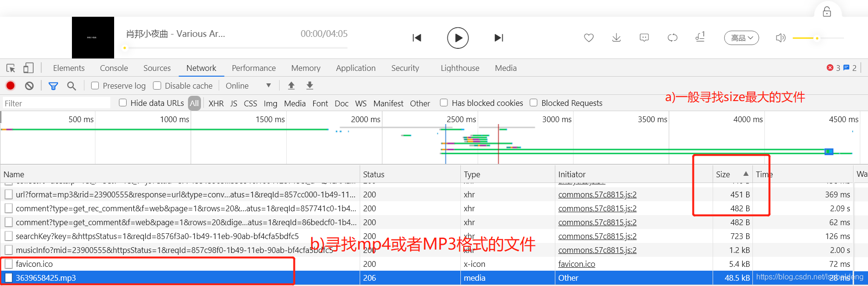Filter requests by CSS
Screen dimensions: 868x286
point(250,103)
